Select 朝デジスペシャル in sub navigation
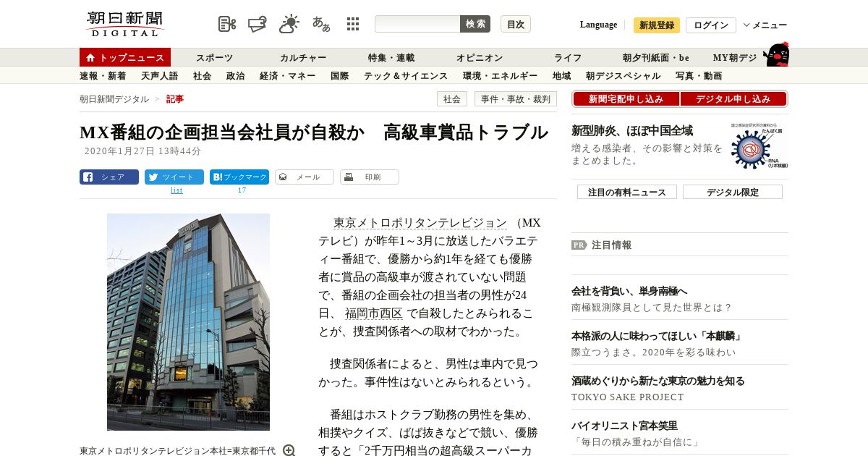 (x=623, y=75)
